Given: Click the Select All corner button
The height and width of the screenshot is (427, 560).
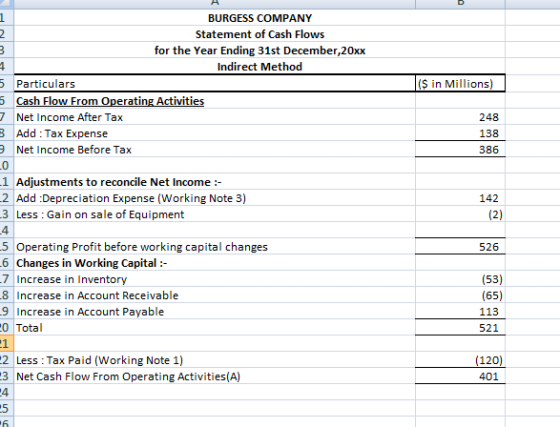Looking at the screenshot, I should 6,4.
